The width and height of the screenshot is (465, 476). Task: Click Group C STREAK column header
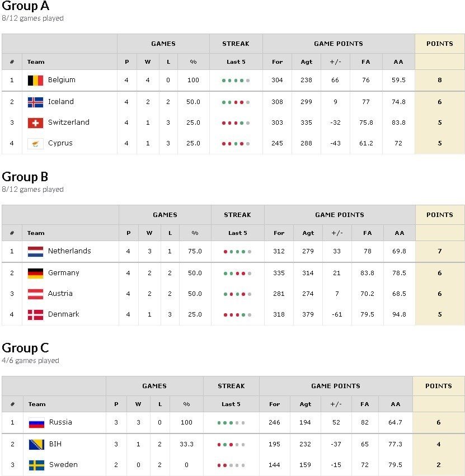[231, 386]
